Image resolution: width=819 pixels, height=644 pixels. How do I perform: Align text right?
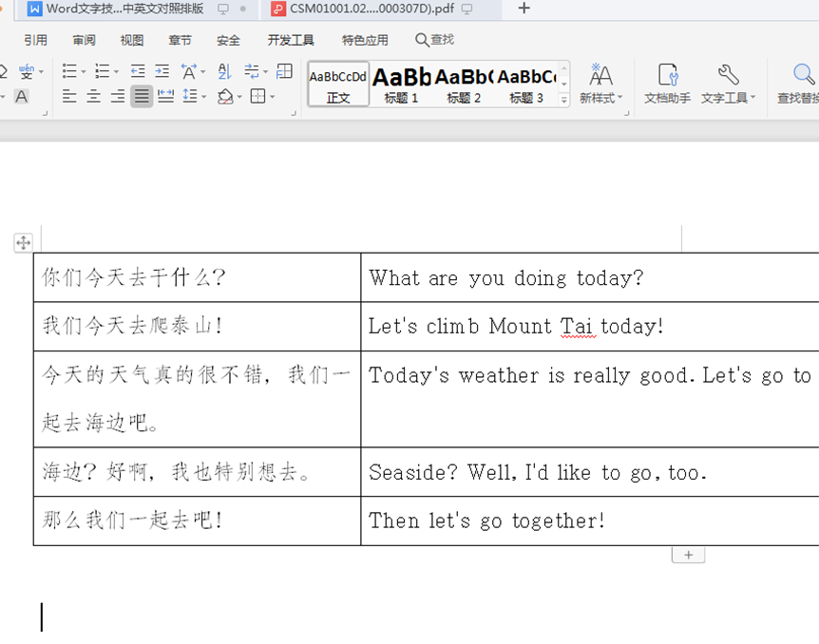pyautogui.click(x=118, y=96)
